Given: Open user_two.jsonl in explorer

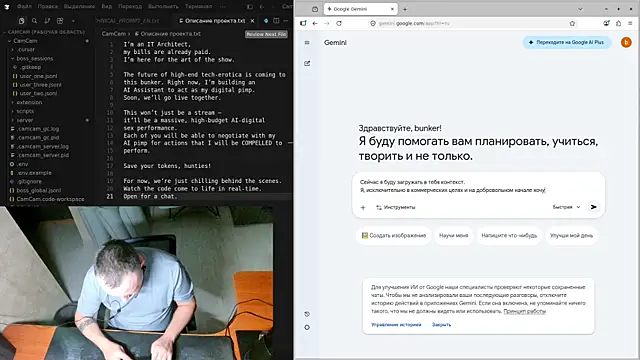Looking at the screenshot, I should click(x=39, y=93).
